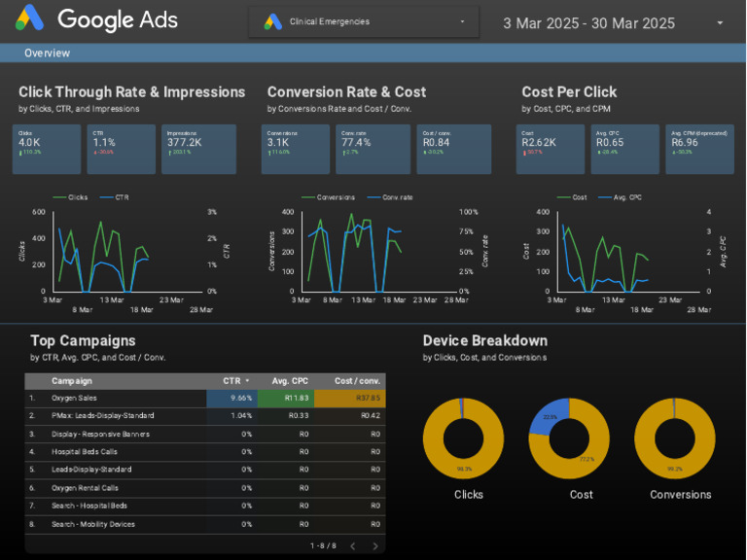The image size is (747, 560).
Task: Toggle the Conv. rate legend item
Action: coord(390,197)
